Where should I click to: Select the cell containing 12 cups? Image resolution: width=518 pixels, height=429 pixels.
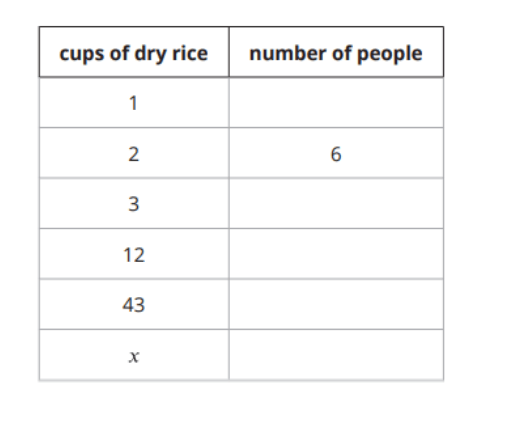coord(134,254)
